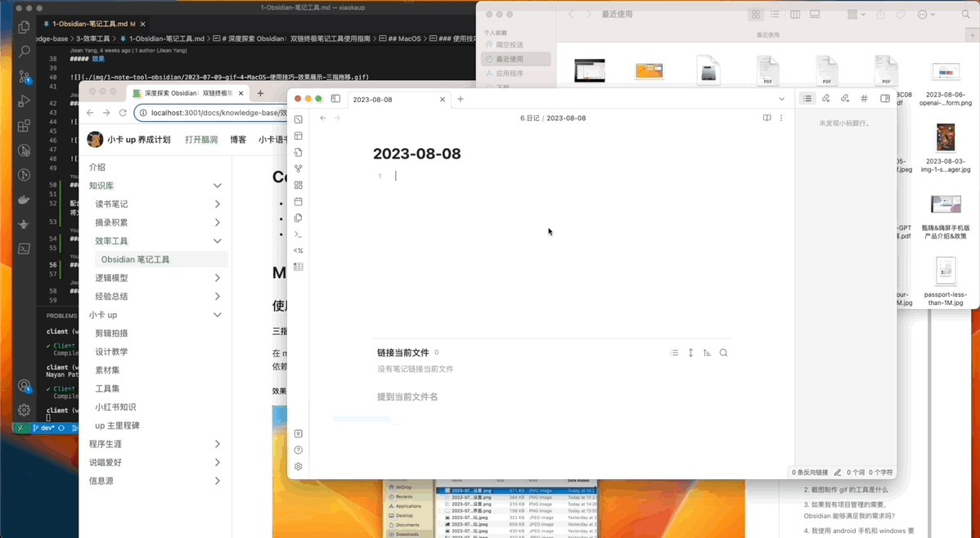The width and height of the screenshot is (980, 538).
Task: Close the 1-Obsidian-笔记工具.md tab in VS Code
Action: (x=142, y=24)
